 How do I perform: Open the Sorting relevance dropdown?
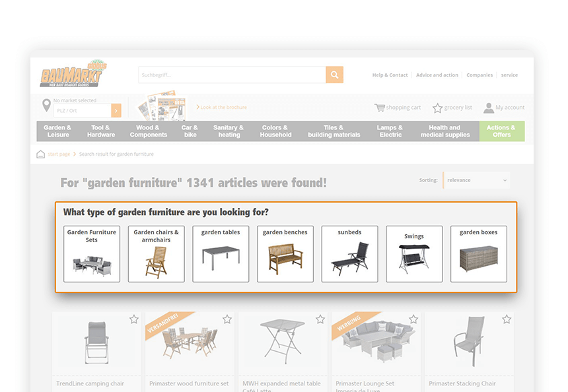tap(476, 180)
